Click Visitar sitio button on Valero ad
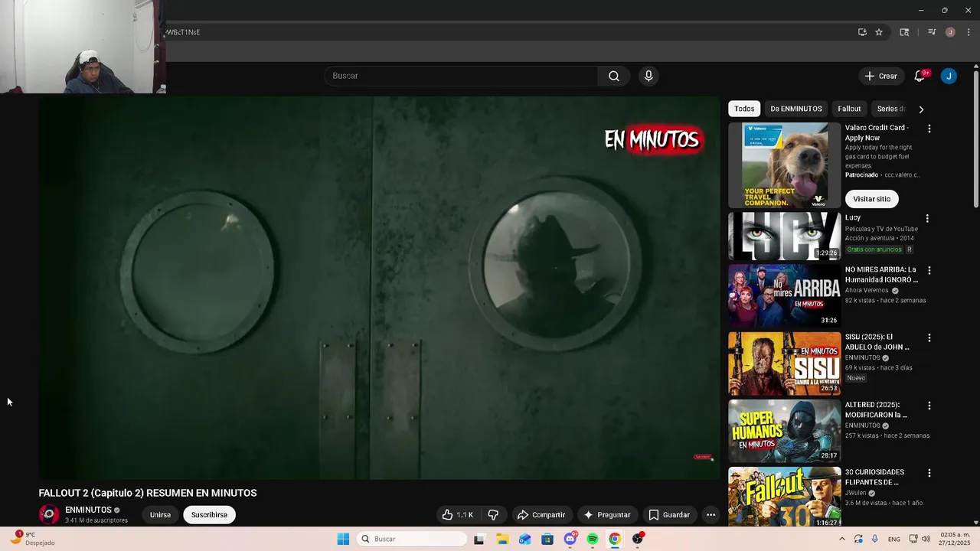 click(x=871, y=199)
